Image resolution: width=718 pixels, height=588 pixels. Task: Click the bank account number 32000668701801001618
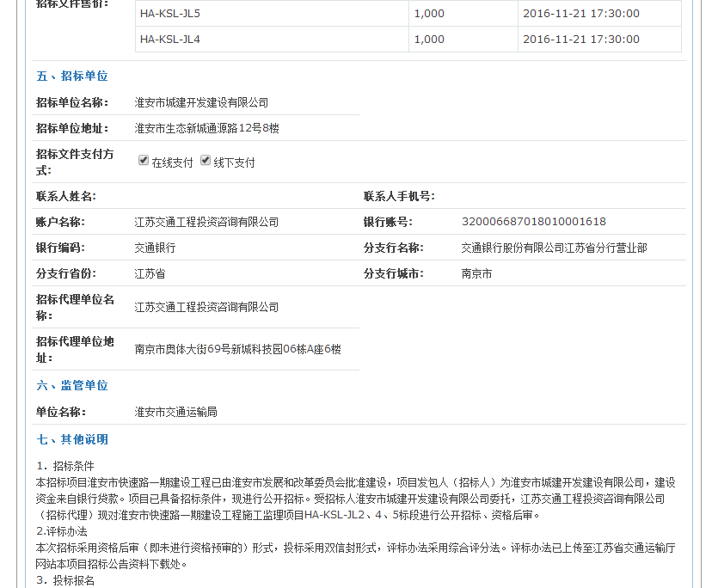tap(533, 222)
